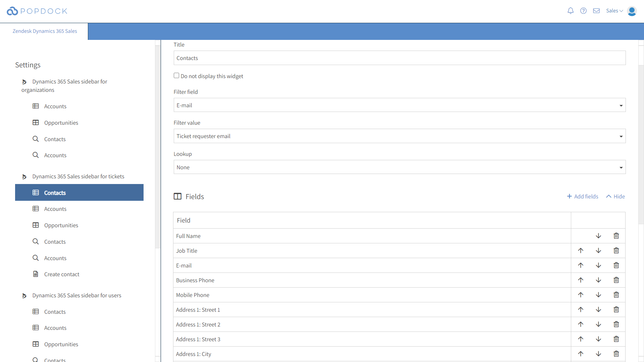This screenshot has width=644, height=362.
Task: Move Business Phone field up
Action: click(581, 280)
